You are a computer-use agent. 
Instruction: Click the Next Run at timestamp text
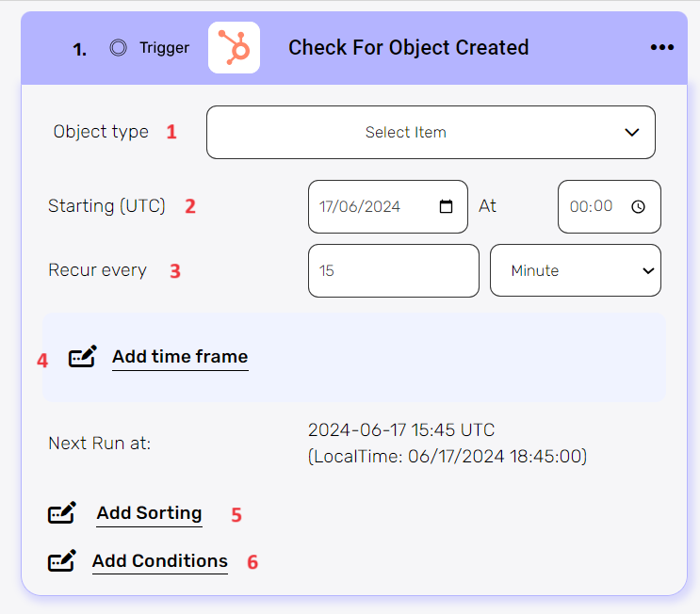pyautogui.click(x=400, y=431)
